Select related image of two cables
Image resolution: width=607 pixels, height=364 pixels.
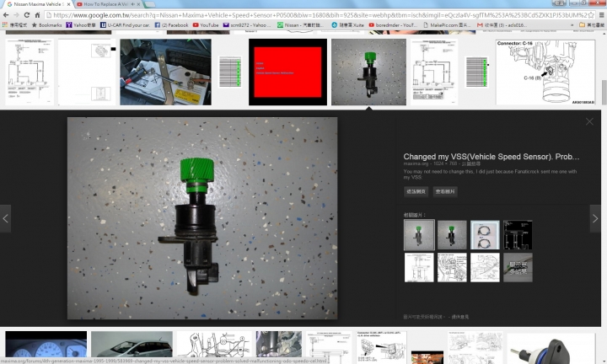click(485, 235)
